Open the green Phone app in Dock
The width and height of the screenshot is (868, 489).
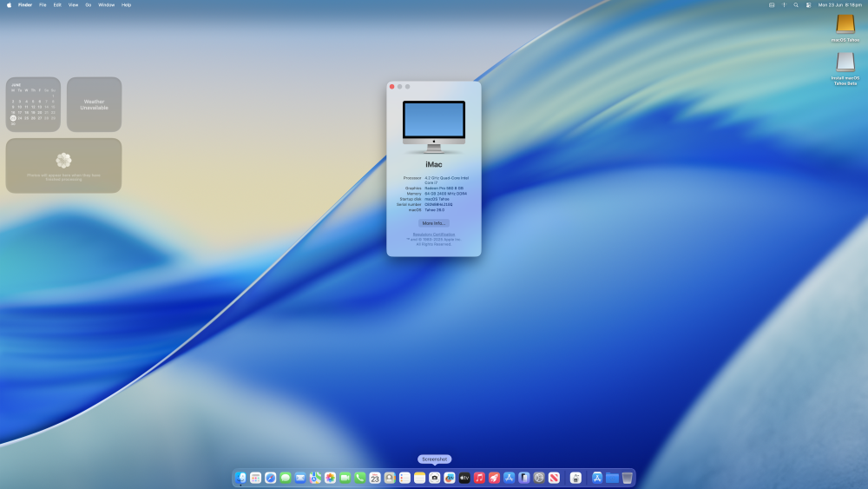(360, 478)
